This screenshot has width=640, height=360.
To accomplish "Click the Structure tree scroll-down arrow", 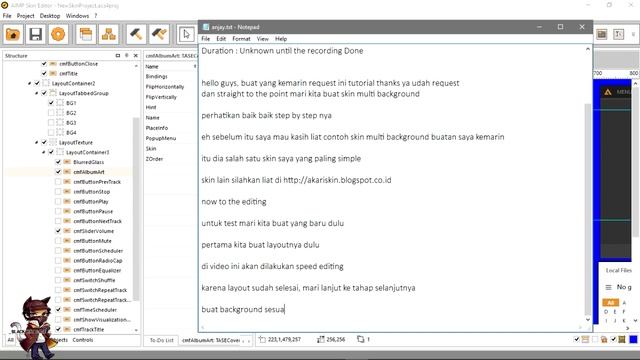I will click(x=136, y=330).
